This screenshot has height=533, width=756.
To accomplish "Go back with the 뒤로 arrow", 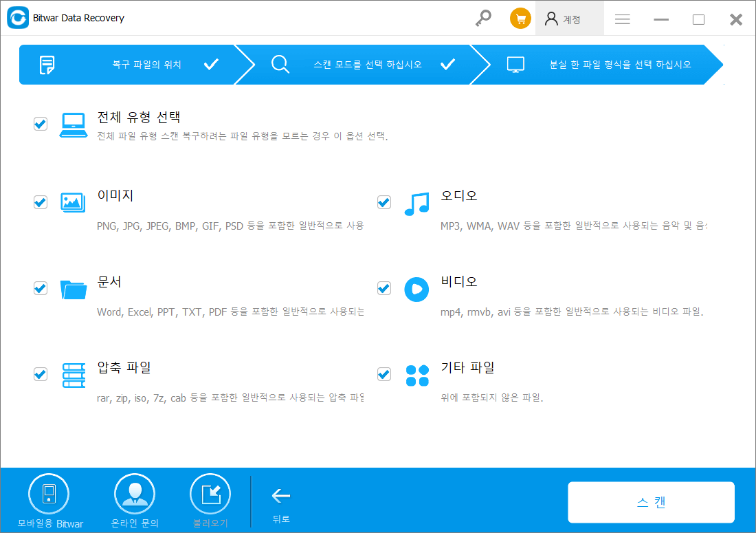I will pos(281,496).
